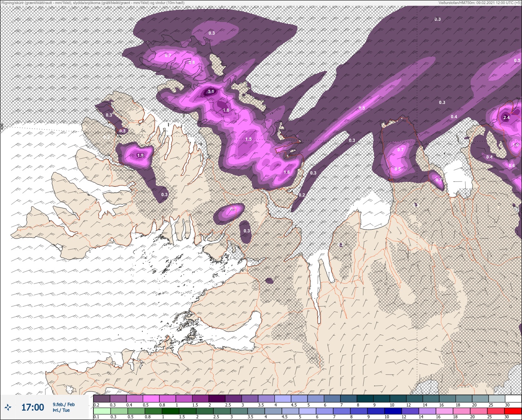The height and width of the screenshot is (420, 522).
Task: Pick the snow legend swatch between 0.5 and 0.8
Action: click(151, 398)
